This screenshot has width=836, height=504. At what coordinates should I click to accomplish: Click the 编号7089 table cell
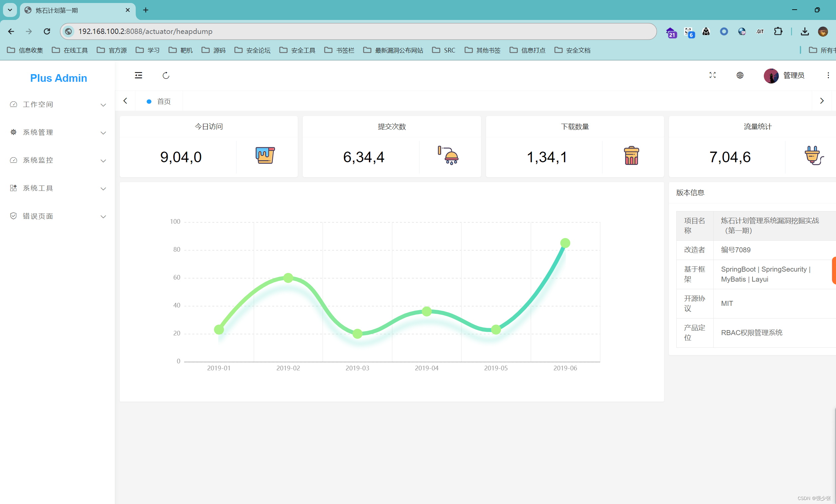(x=774, y=250)
